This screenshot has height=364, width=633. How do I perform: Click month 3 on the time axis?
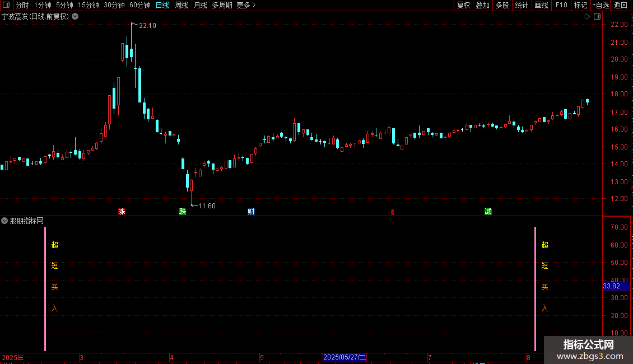pos(82,357)
